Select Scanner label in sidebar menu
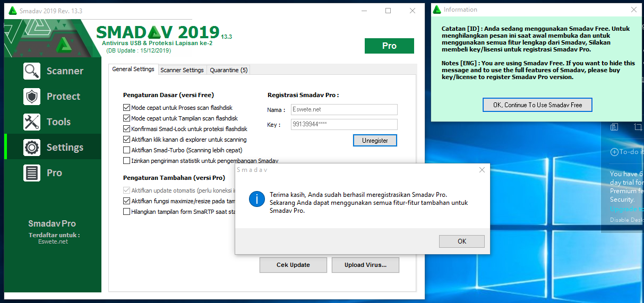The width and height of the screenshot is (644, 303). [65, 71]
